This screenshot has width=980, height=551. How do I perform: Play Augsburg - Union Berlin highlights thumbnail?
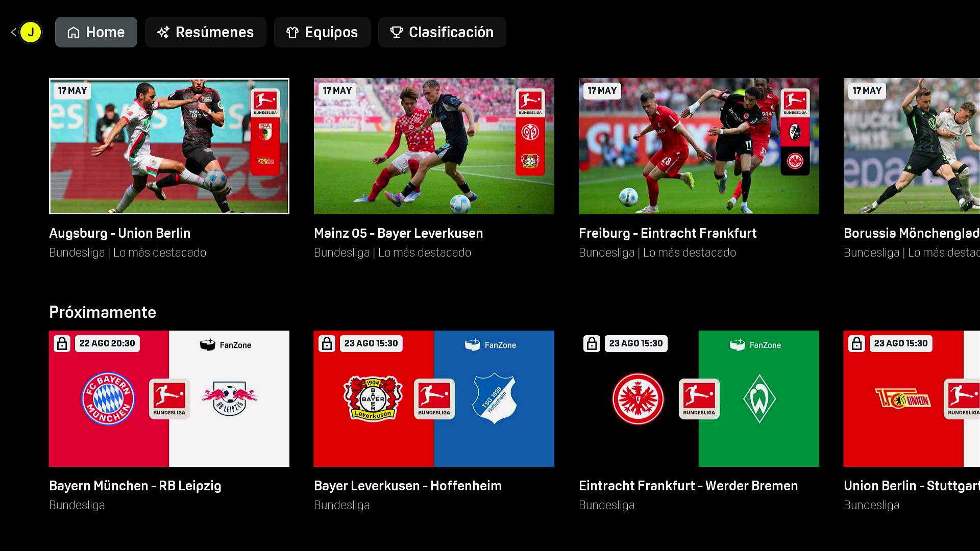169,146
